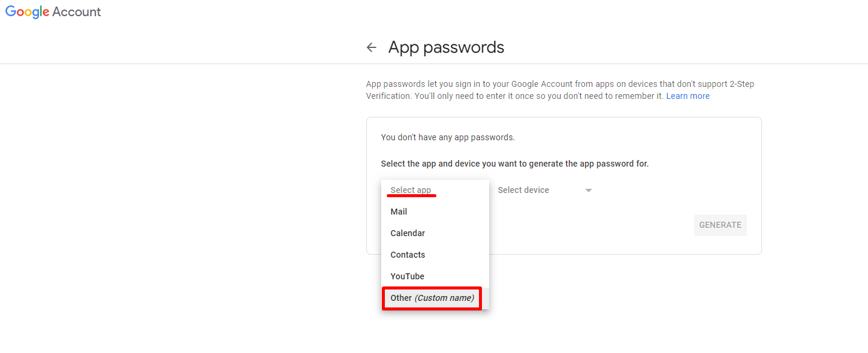This screenshot has height=353, width=868.
Task: Pick YouTube in the app menu
Action: (435, 276)
